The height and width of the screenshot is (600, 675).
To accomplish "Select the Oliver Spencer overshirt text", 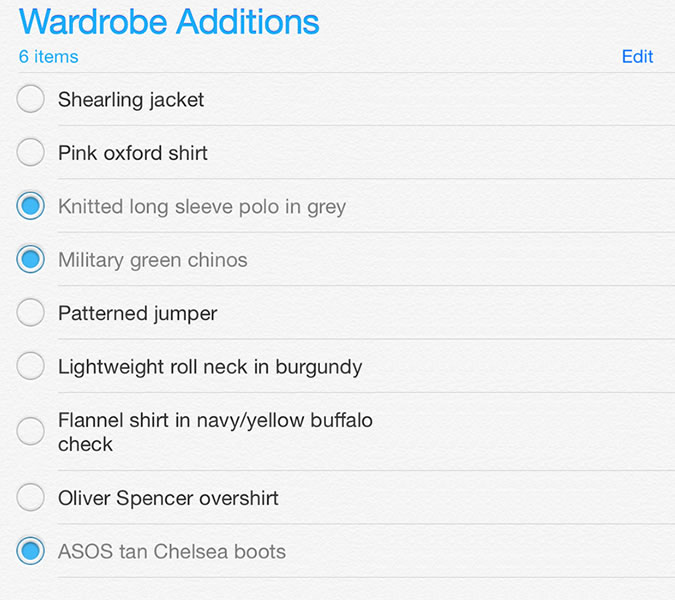I will [x=168, y=498].
